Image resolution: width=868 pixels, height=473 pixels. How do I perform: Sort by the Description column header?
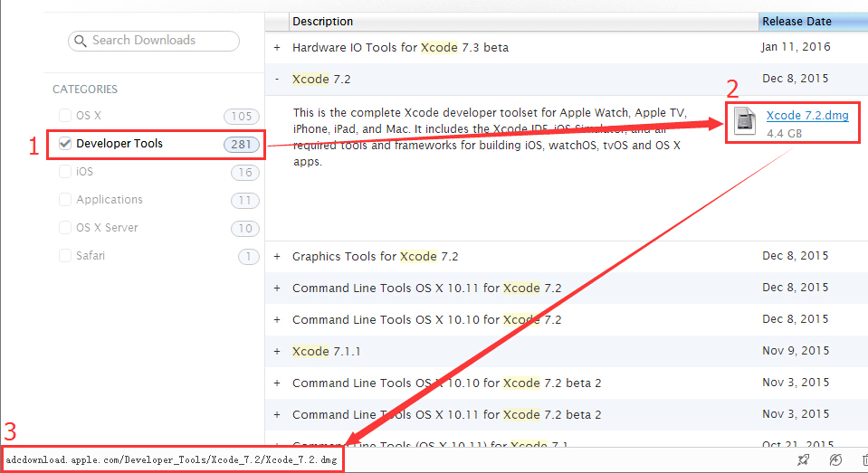tap(523, 22)
